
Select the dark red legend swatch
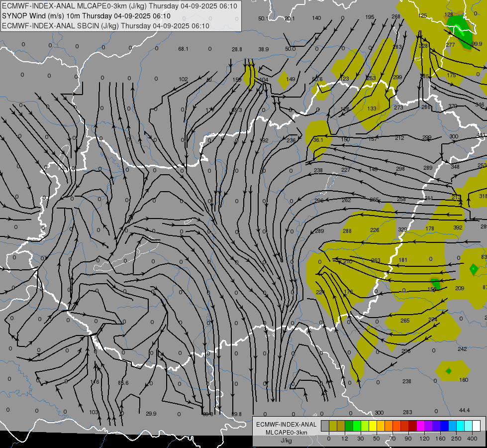coord(412,426)
